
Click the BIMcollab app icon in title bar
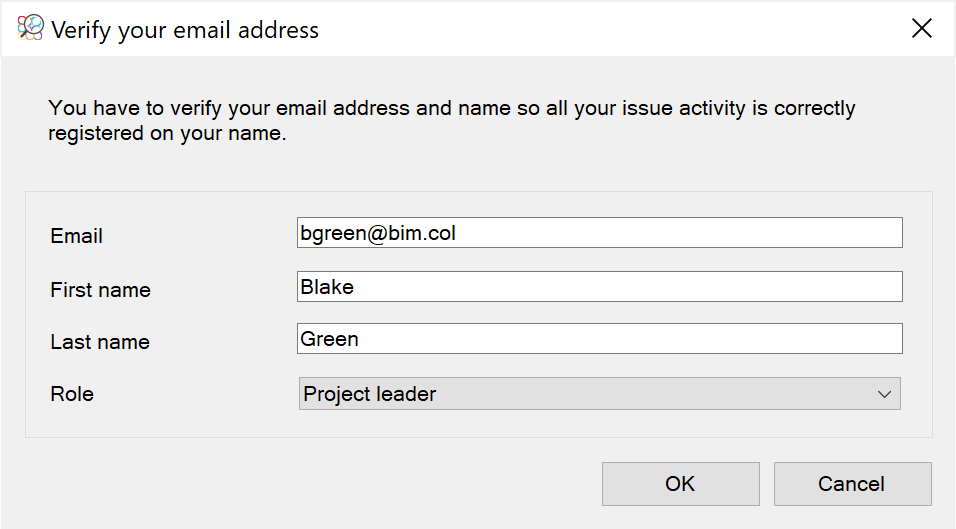30,28
